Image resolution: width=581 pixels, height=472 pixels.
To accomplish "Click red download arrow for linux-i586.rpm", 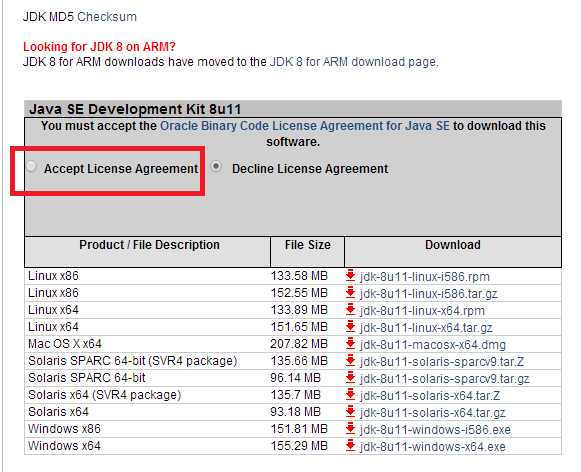I will [x=351, y=276].
